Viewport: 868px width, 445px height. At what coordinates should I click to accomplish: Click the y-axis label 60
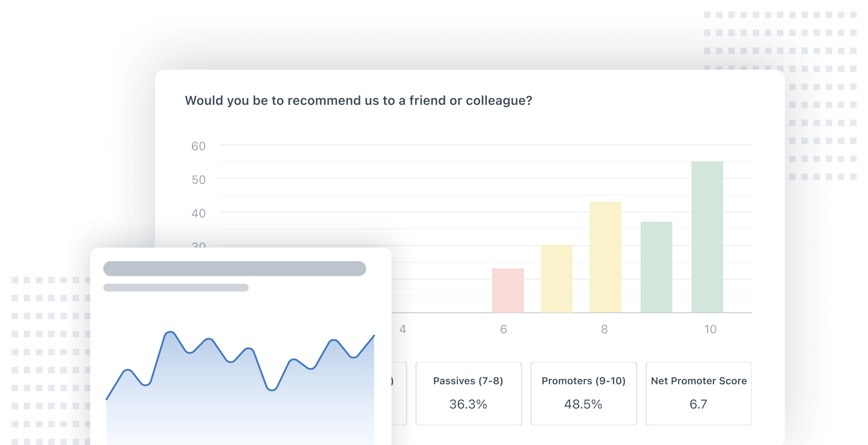pyautogui.click(x=198, y=146)
